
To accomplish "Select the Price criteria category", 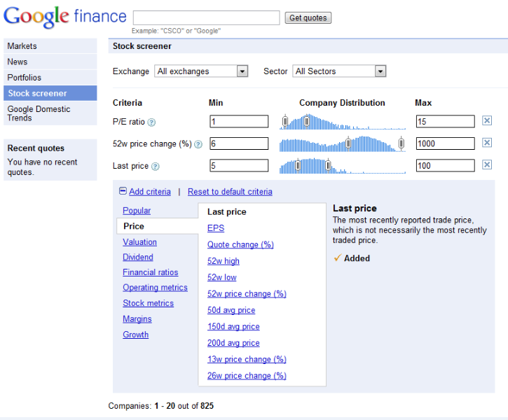I will pyautogui.click(x=158, y=226).
